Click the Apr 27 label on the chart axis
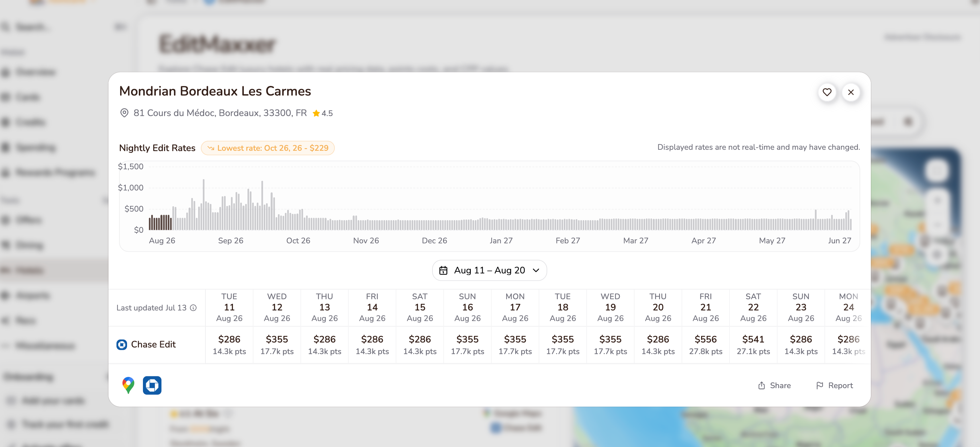980x447 pixels. pos(704,241)
